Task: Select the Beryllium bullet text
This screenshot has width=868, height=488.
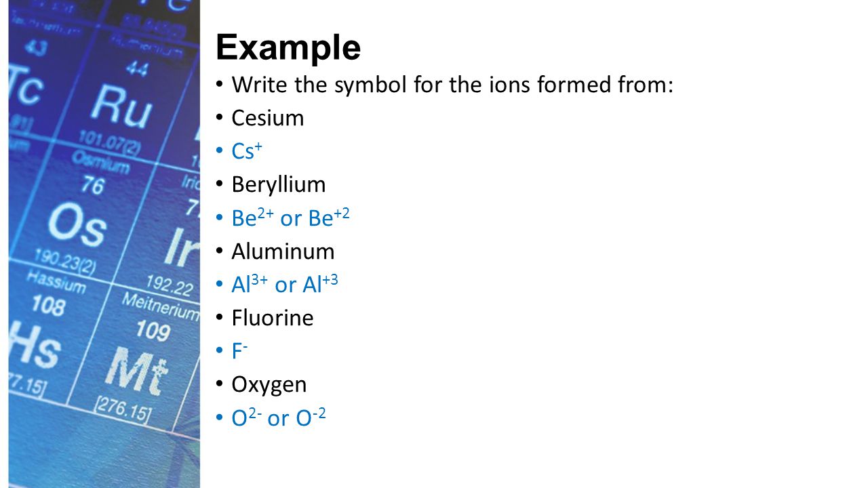Action: [x=279, y=184]
